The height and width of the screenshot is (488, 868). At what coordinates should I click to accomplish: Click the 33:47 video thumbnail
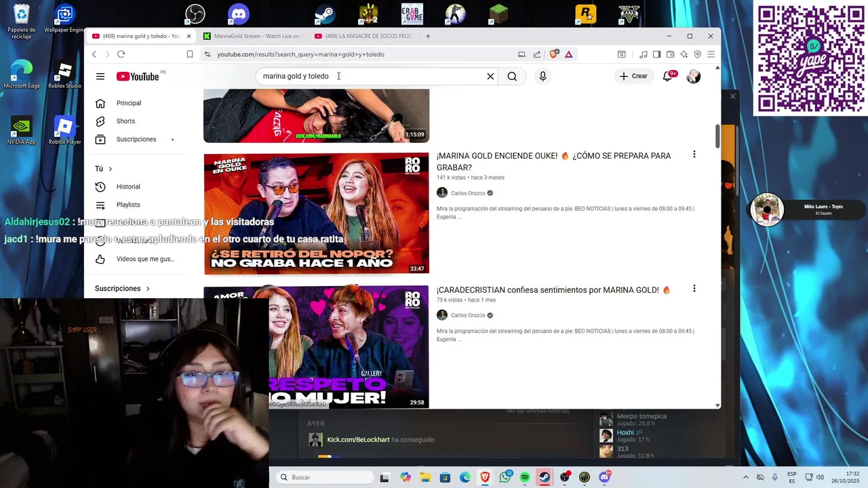316,214
